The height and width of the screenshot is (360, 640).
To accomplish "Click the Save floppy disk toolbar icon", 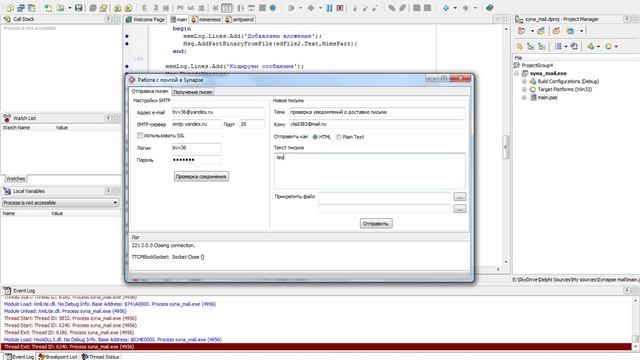I will coord(78,8).
